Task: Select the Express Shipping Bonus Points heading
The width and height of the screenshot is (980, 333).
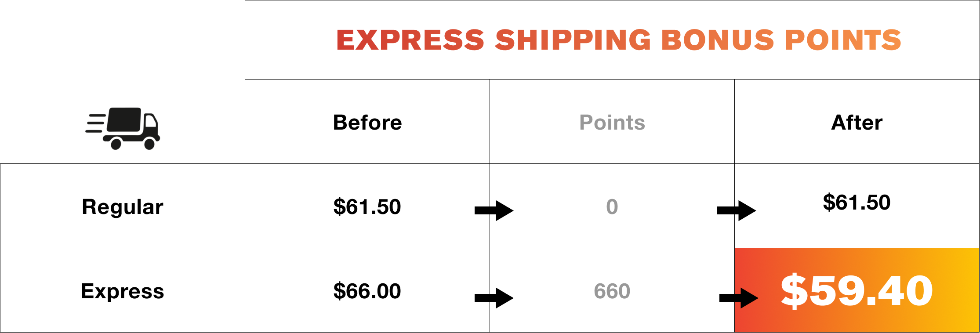Action: click(619, 40)
